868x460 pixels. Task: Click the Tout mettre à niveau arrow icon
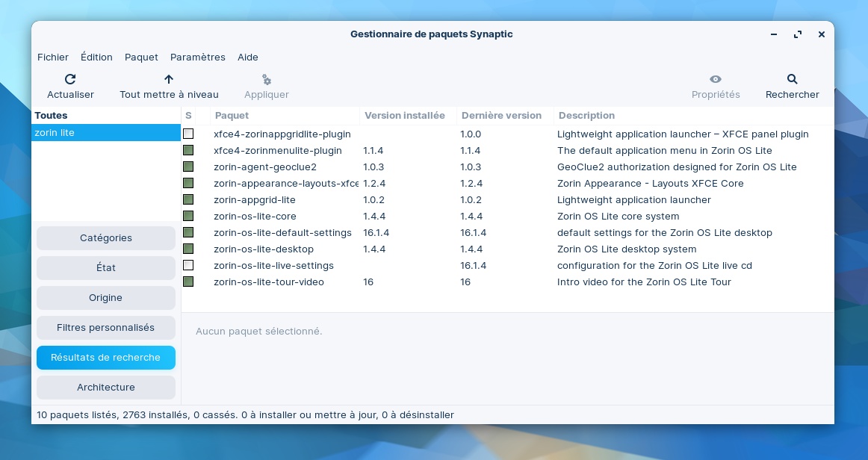[x=169, y=79]
